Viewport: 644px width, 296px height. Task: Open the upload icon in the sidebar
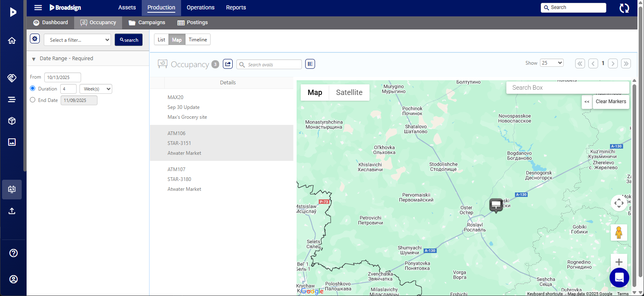coord(12,211)
